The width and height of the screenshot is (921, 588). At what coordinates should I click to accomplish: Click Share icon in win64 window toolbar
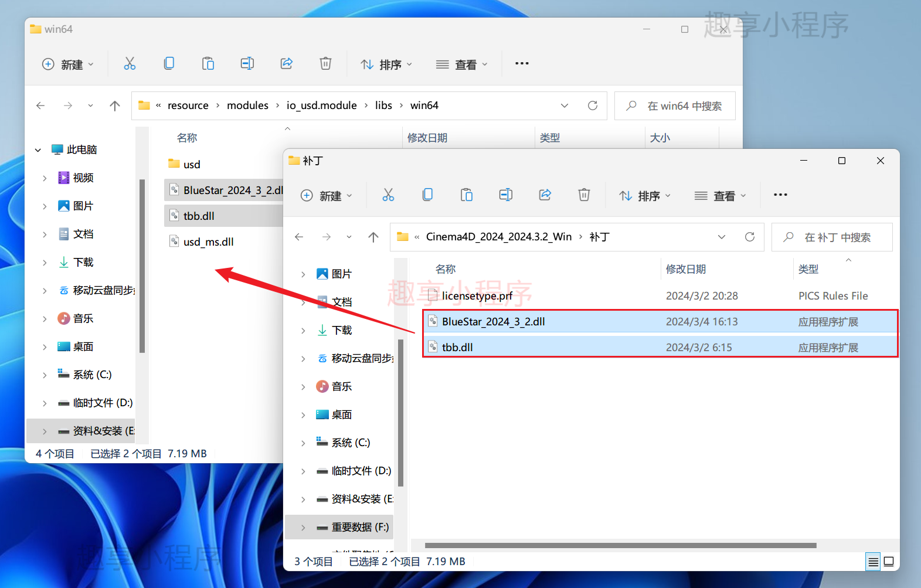pyautogui.click(x=287, y=63)
